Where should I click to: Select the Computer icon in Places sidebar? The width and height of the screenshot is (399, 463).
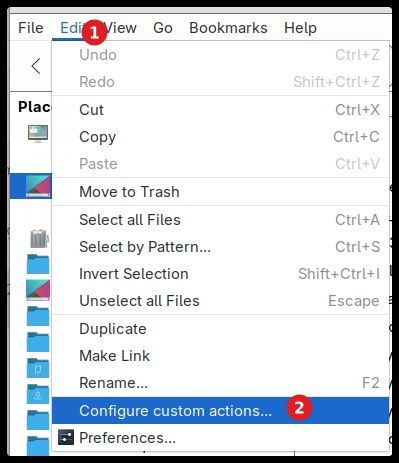tap(38, 134)
